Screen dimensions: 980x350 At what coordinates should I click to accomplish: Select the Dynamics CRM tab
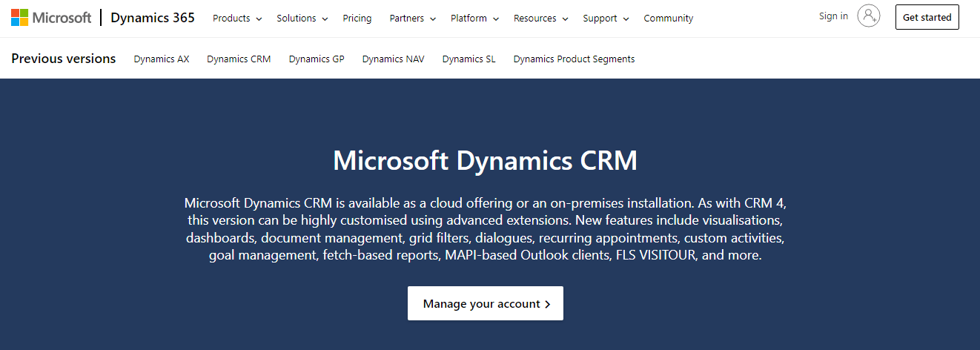click(x=239, y=59)
